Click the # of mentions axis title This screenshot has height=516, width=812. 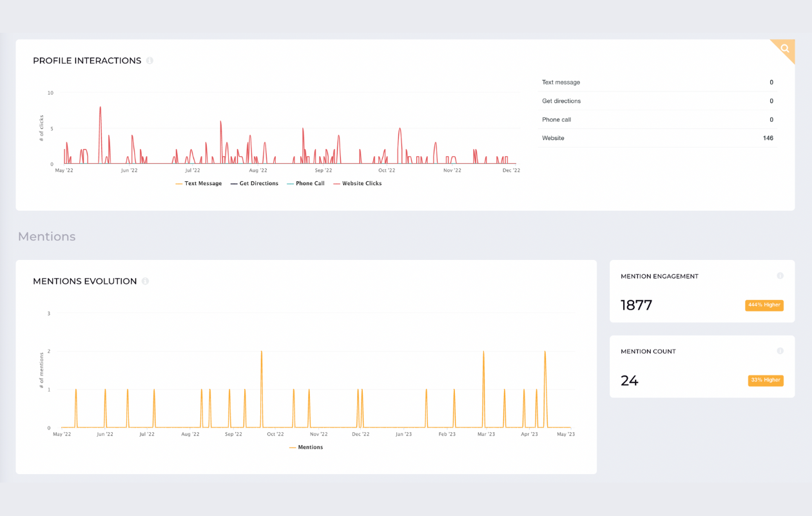[x=42, y=371]
